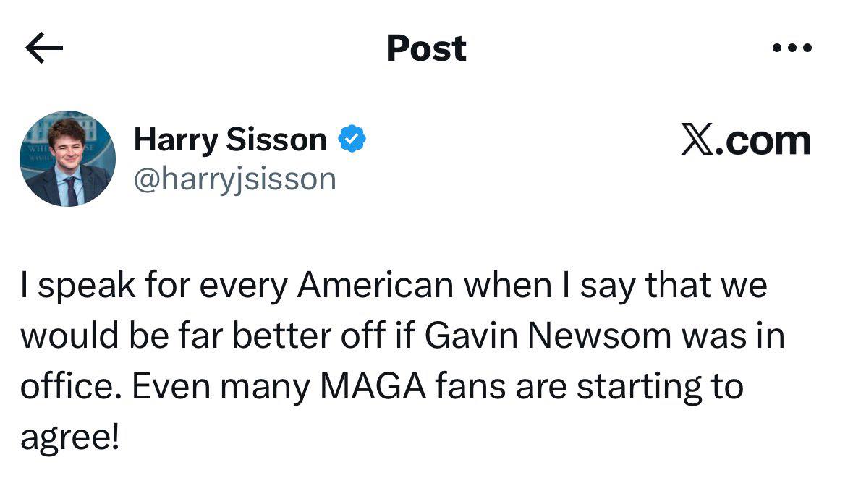
Task: Select the word 'American' in the post
Action: (375, 285)
